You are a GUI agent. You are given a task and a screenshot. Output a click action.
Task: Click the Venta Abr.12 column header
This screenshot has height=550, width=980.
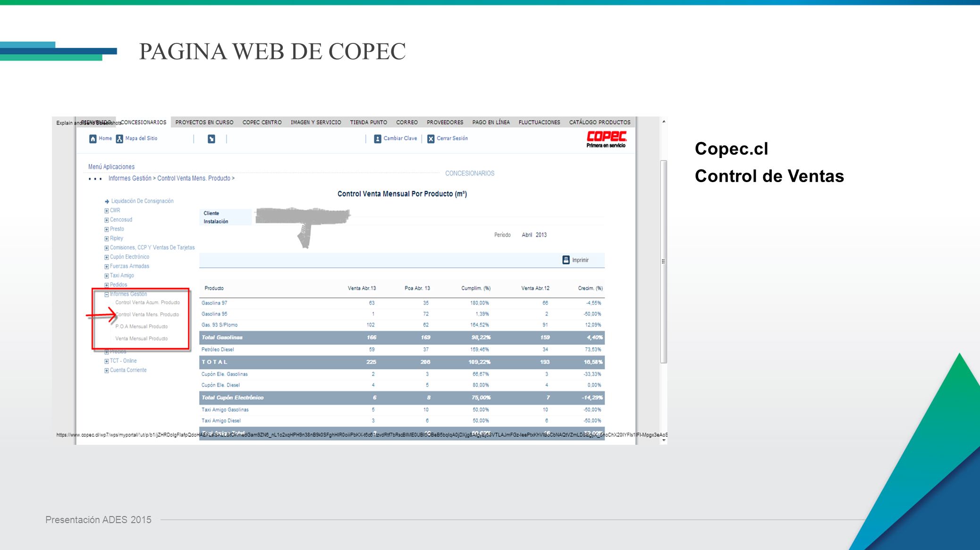(535, 288)
